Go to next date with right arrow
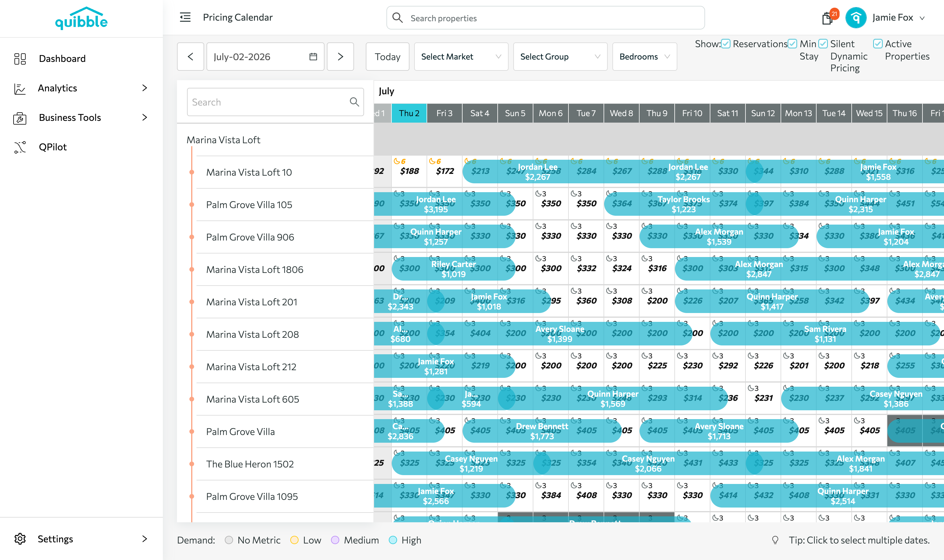This screenshot has height=560, width=944. pos(340,57)
